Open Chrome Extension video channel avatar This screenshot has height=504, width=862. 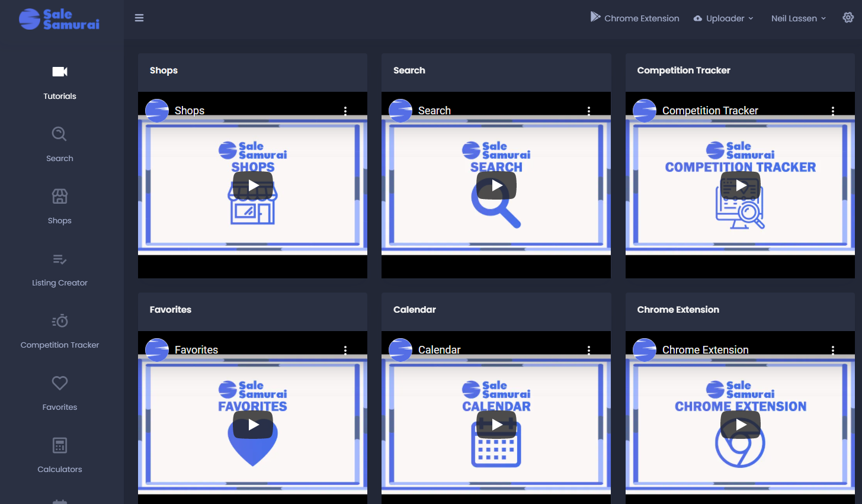click(x=645, y=350)
